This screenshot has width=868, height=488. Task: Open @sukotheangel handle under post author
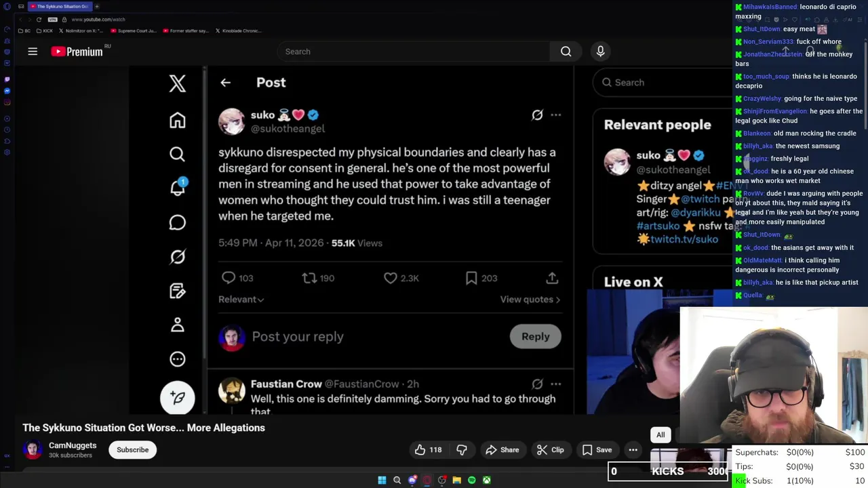(x=288, y=129)
